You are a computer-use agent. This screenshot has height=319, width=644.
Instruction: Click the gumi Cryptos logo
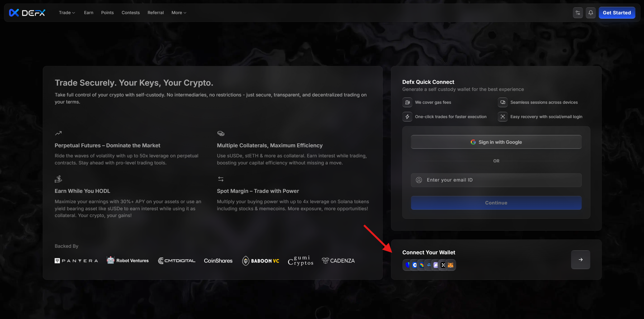point(301,260)
